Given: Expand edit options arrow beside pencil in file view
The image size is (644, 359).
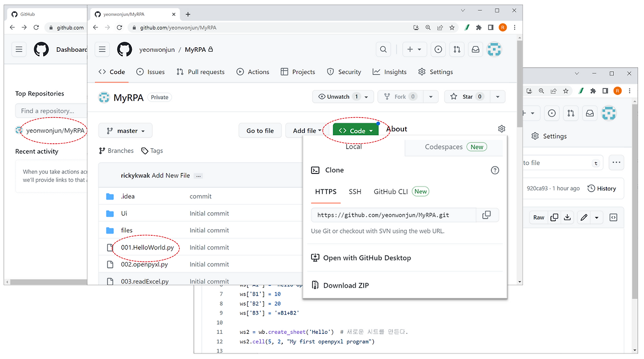Looking at the screenshot, I should pyautogui.click(x=597, y=217).
